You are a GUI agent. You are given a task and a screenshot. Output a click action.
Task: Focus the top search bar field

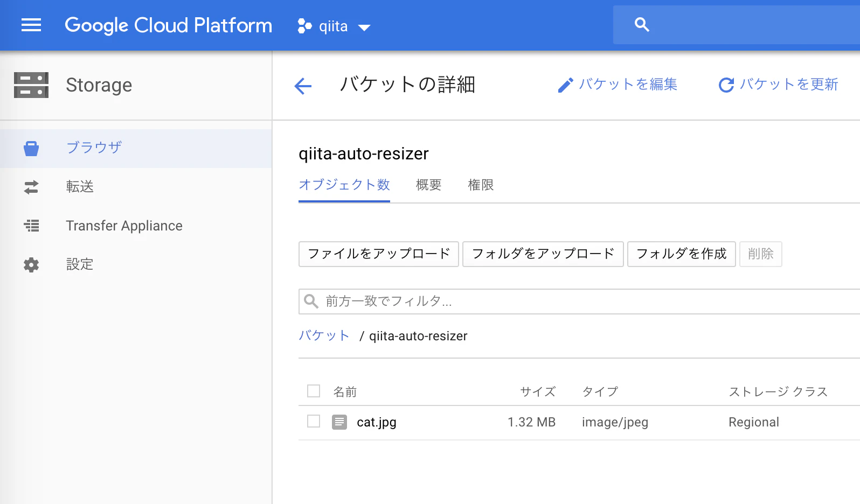tap(737, 25)
